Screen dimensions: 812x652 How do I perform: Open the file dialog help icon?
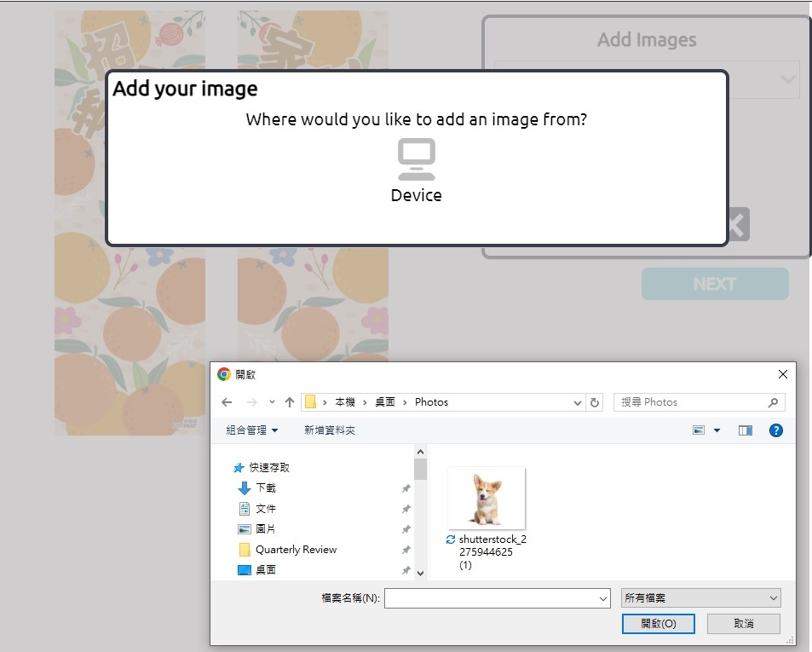(x=775, y=430)
